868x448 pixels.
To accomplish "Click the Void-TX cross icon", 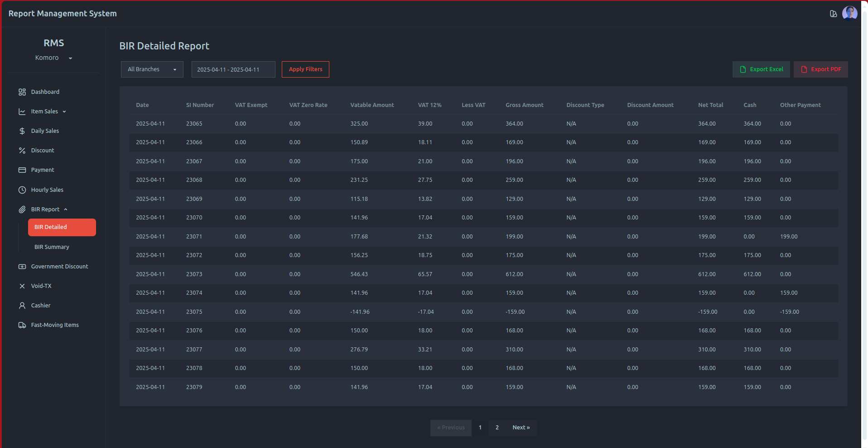I will (22, 286).
